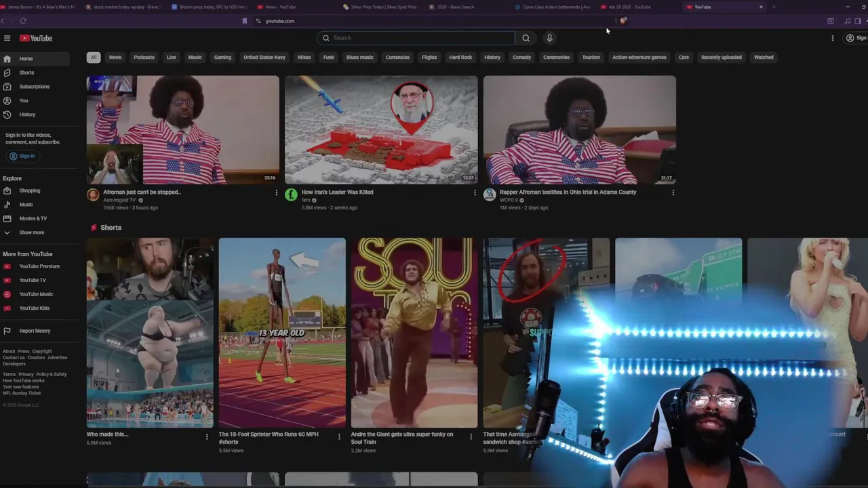Click the Sign in button in sidebar
The image size is (868, 488).
[22, 156]
